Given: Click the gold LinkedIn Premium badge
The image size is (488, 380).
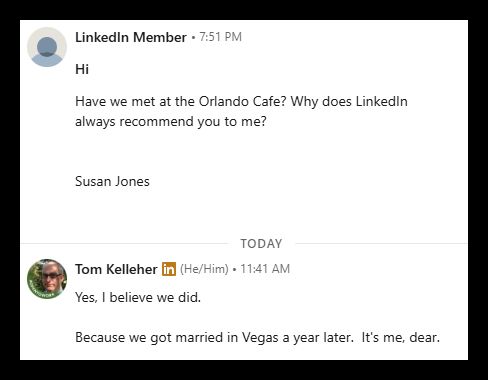Looking at the screenshot, I should click(169, 269).
